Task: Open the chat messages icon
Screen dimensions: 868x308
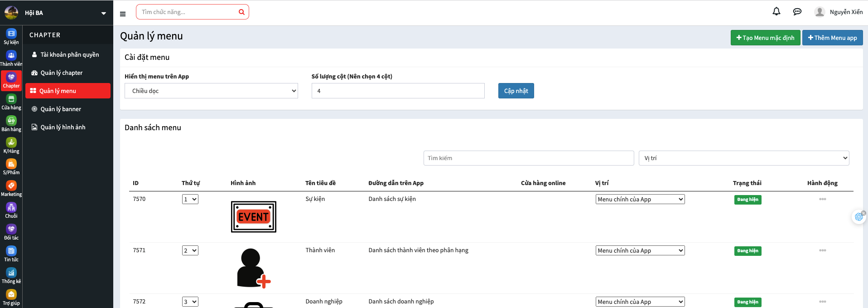Action: pos(797,12)
